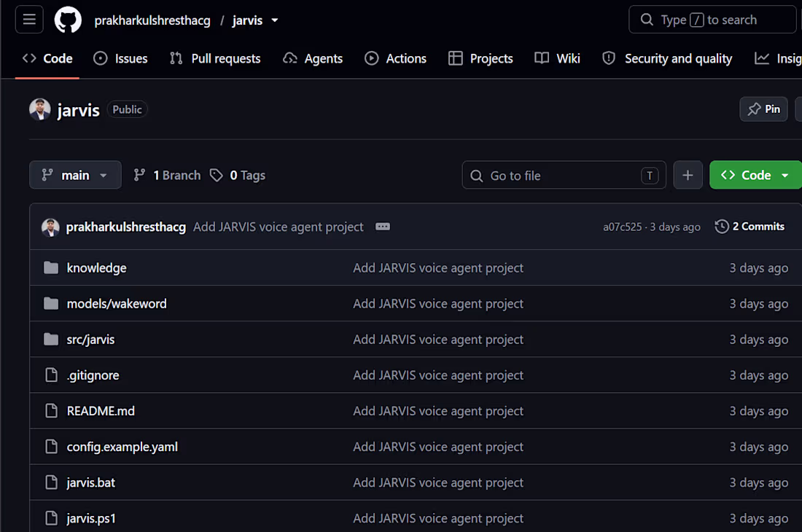Click the GitHub logo home icon

point(68,20)
